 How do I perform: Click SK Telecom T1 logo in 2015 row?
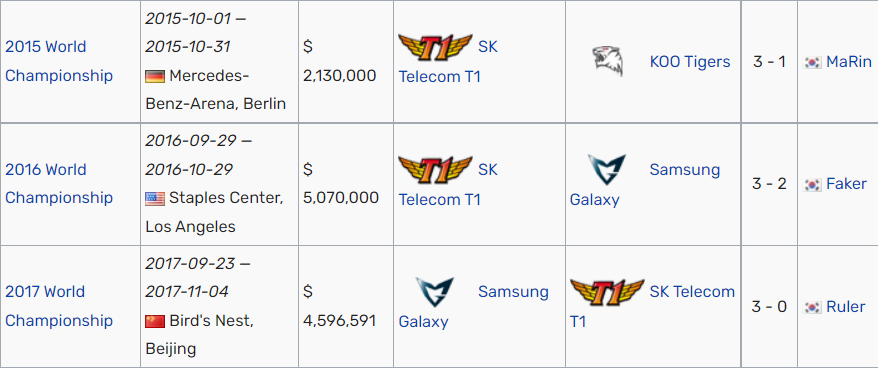coord(435,47)
